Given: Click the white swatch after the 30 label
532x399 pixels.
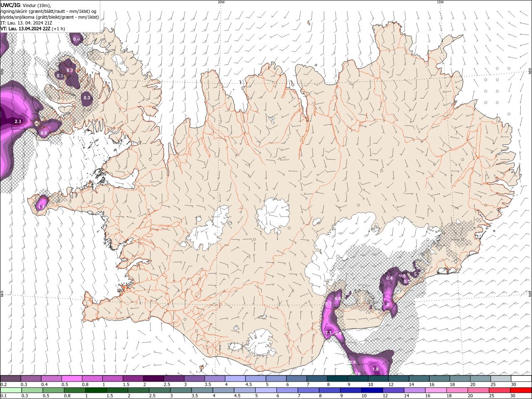Looking at the screenshot, I should 521,379.
